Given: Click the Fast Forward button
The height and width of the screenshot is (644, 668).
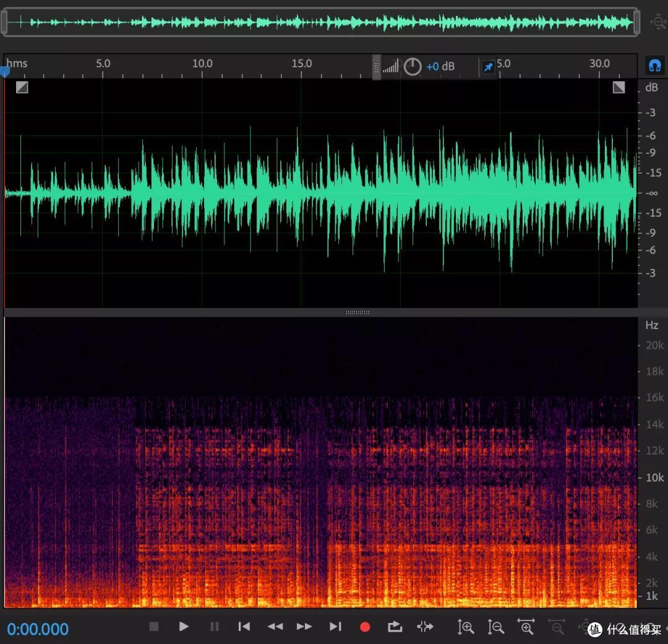Looking at the screenshot, I should coord(304,627).
